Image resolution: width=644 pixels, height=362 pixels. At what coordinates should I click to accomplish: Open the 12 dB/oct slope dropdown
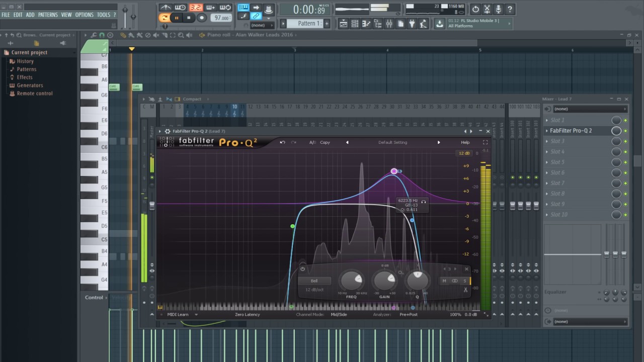314,290
